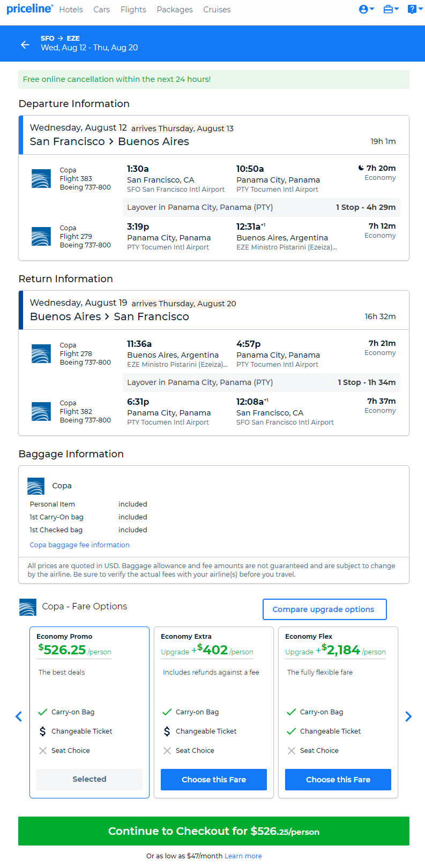Click the Copa logo for Flight 278

pyautogui.click(x=41, y=353)
